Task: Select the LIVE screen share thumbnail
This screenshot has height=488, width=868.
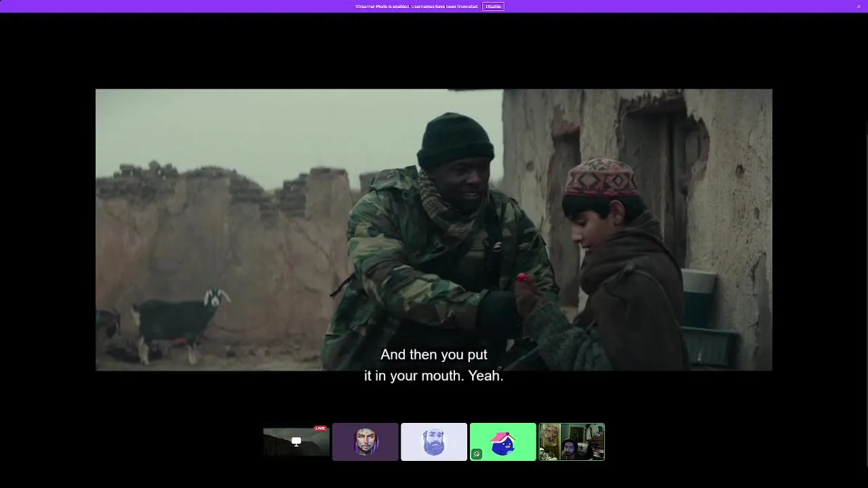Action: [296, 442]
